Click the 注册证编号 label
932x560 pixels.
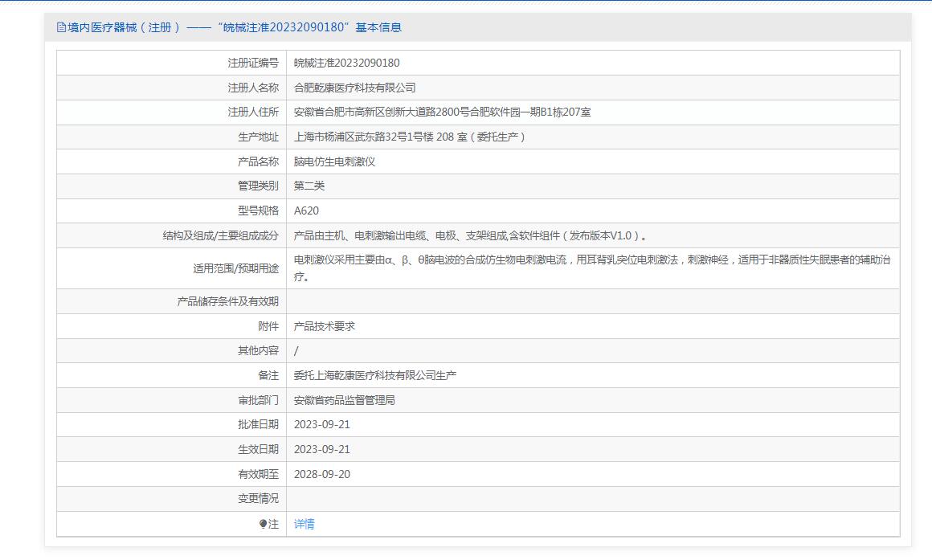[253, 63]
